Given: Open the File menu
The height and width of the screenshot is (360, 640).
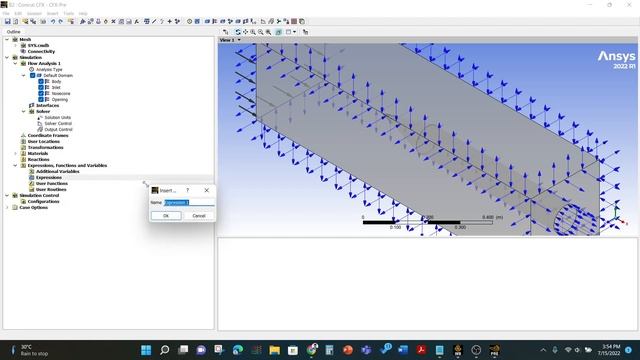Looking at the screenshot, I should pos(6,13).
